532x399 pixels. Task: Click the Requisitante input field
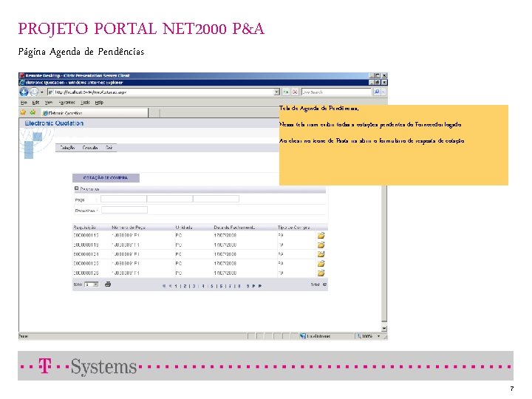coord(125,210)
